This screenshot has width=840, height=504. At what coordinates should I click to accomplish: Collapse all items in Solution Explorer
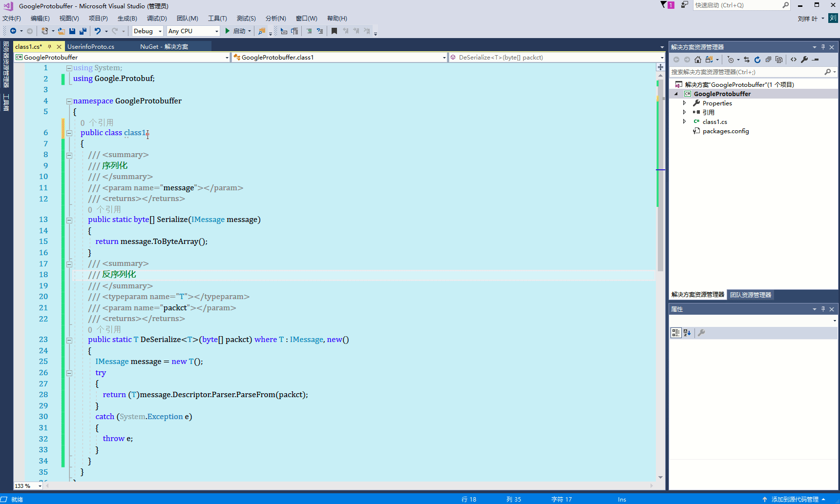coord(768,60)
